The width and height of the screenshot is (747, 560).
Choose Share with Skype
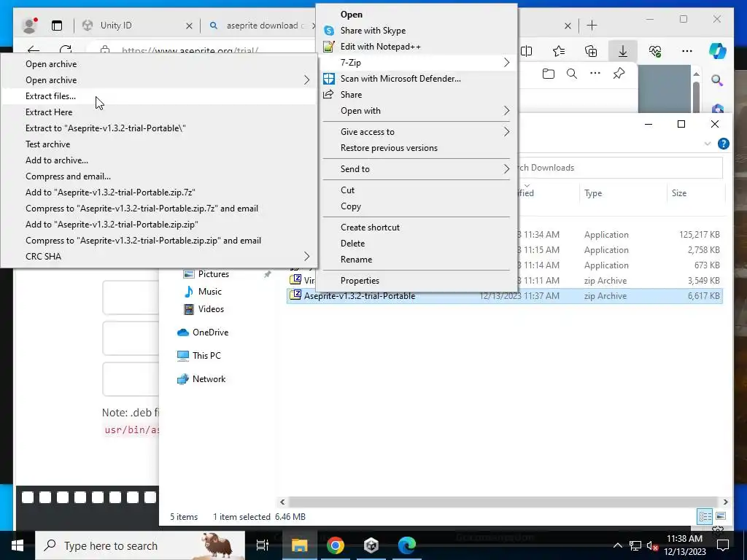pos(373,31)
